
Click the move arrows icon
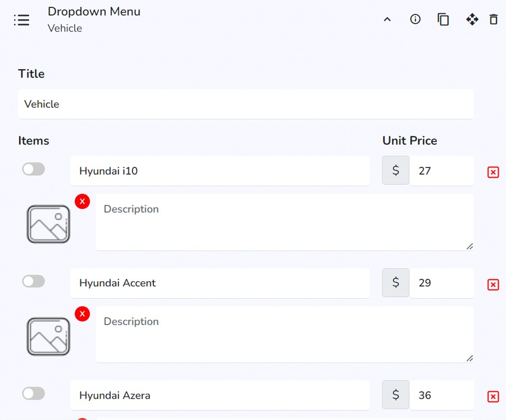click(472, 19)
